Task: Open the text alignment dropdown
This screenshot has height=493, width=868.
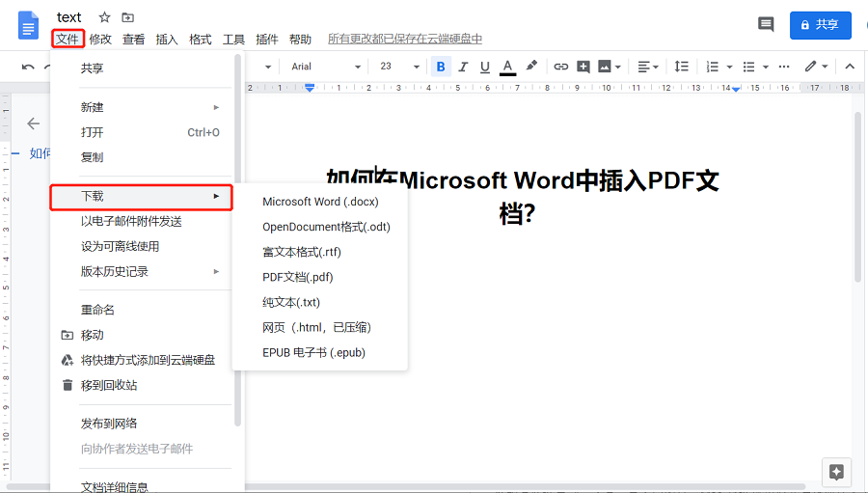Action: pos(647,67)
